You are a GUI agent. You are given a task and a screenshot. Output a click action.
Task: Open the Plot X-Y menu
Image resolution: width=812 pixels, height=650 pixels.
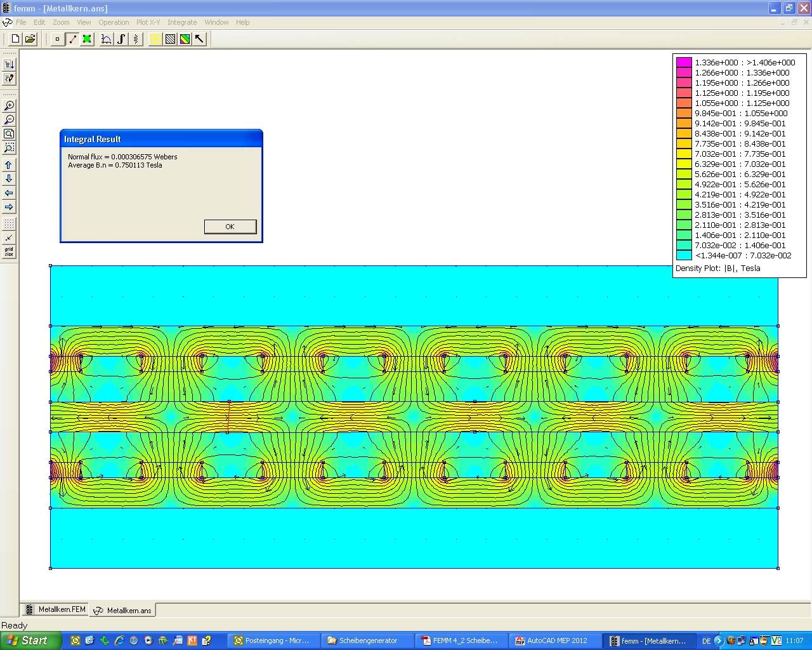[148, 22]
